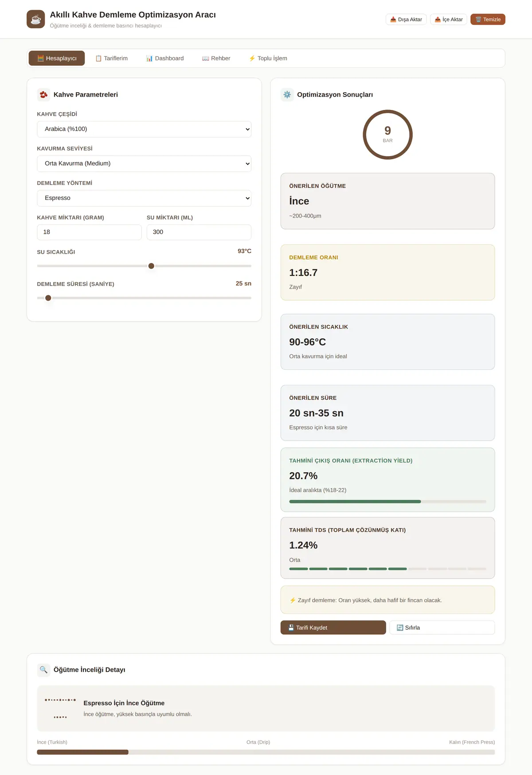Click the 20.7% extraction yield value
The width and height of the screenshot is (532, 775).
click(303, 476)
